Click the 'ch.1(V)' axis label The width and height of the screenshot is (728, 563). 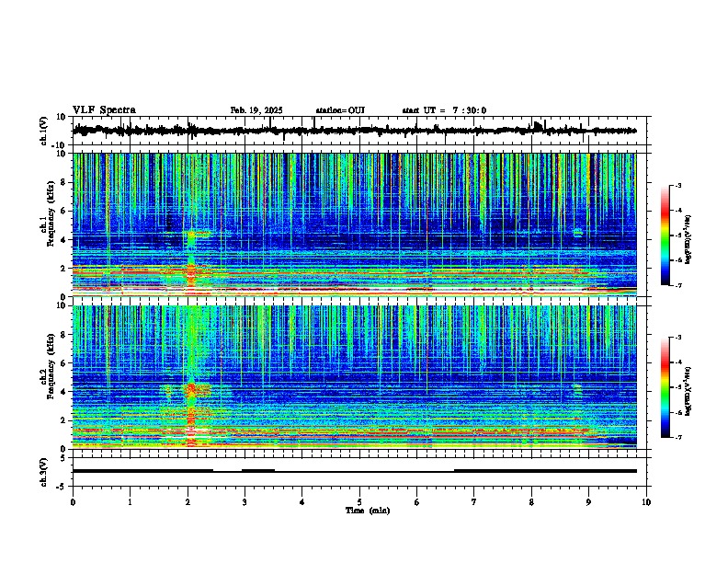(43, 131)
